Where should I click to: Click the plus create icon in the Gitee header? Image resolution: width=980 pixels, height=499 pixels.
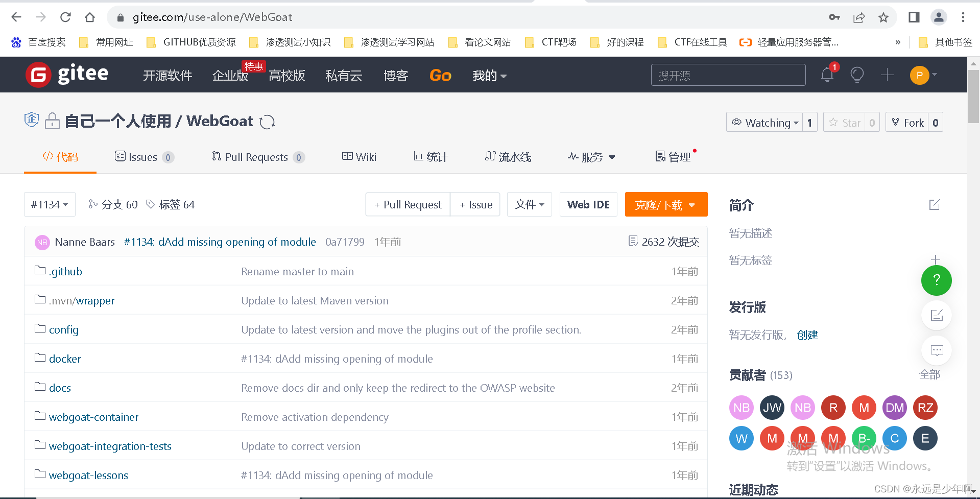(888, 75)
